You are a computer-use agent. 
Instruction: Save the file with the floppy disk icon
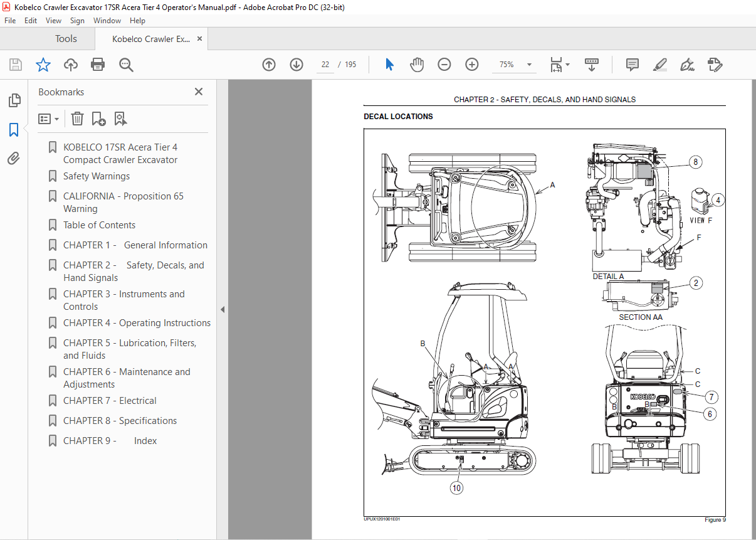coord(16,65)
